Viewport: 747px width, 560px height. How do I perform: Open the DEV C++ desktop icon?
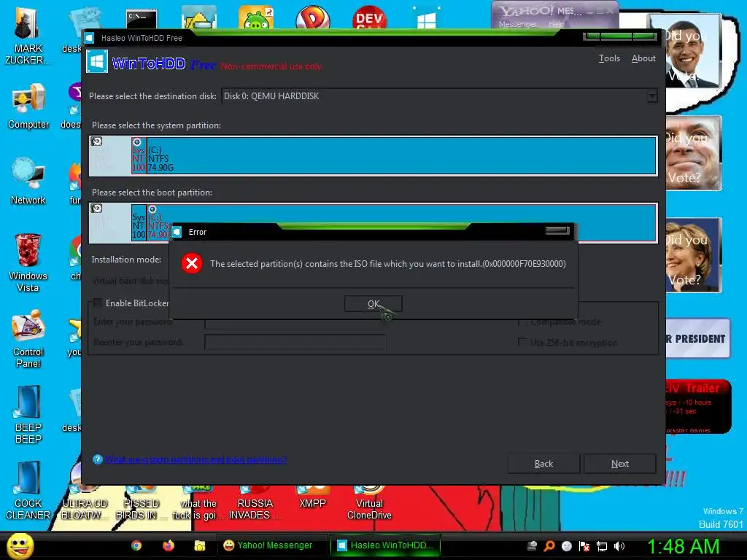(x=370, y=18)
